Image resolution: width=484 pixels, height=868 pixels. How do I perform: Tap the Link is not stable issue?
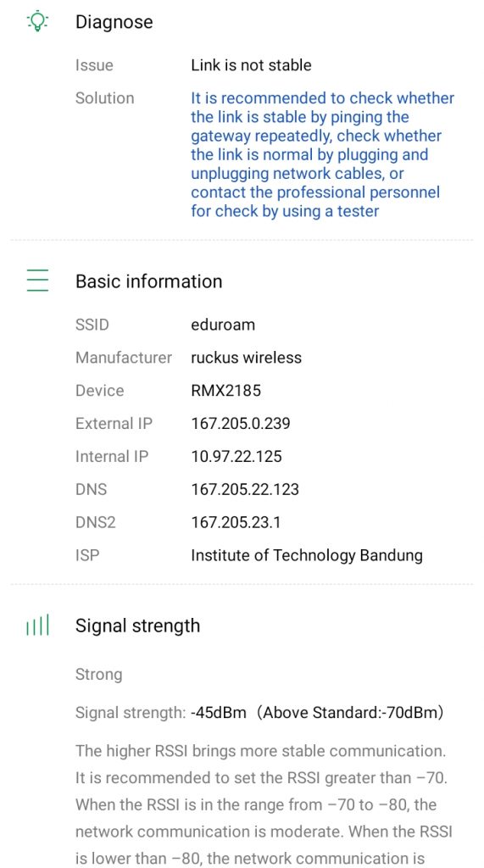[251, 65]
